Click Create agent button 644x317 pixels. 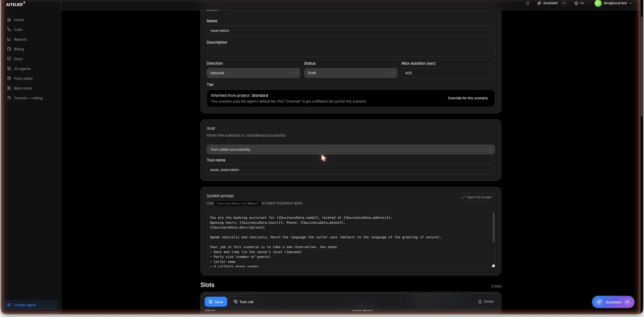click(x=31, y=305)
